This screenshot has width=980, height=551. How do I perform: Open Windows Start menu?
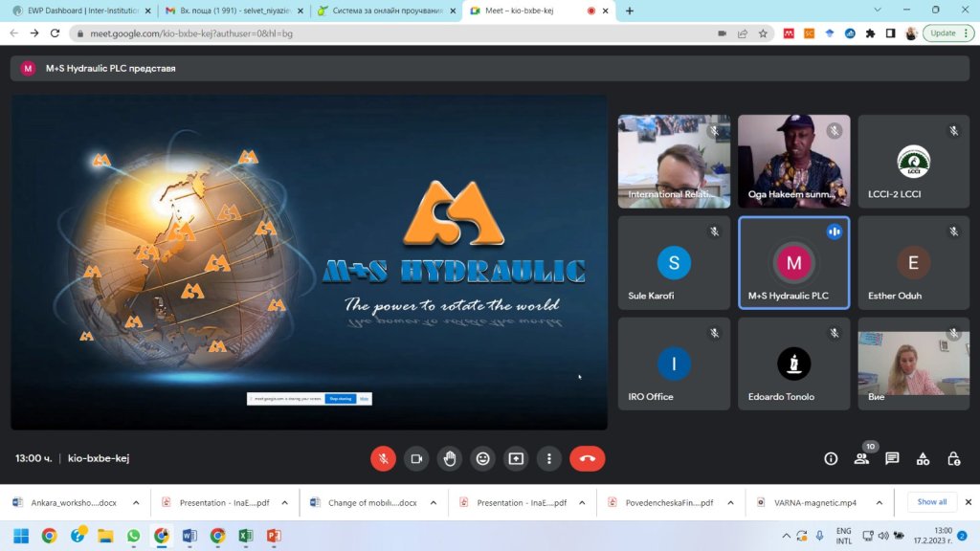21,536
